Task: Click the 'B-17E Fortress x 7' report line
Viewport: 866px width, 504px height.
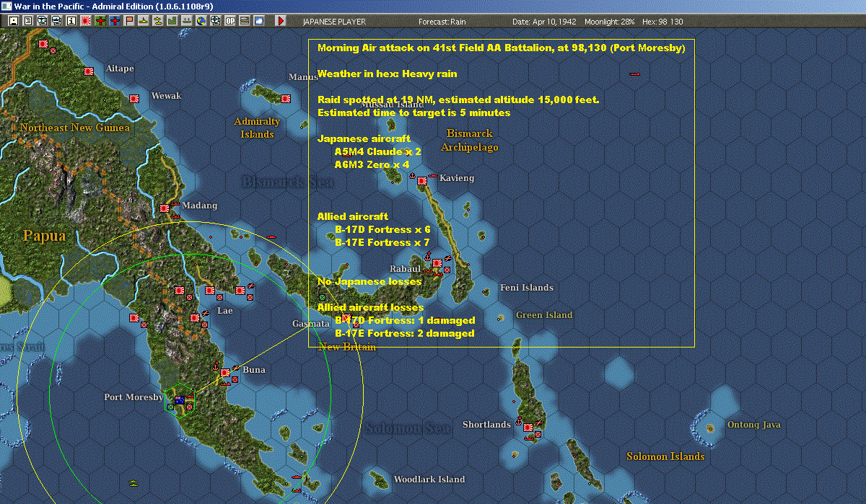Action: (x=382, y=242)
